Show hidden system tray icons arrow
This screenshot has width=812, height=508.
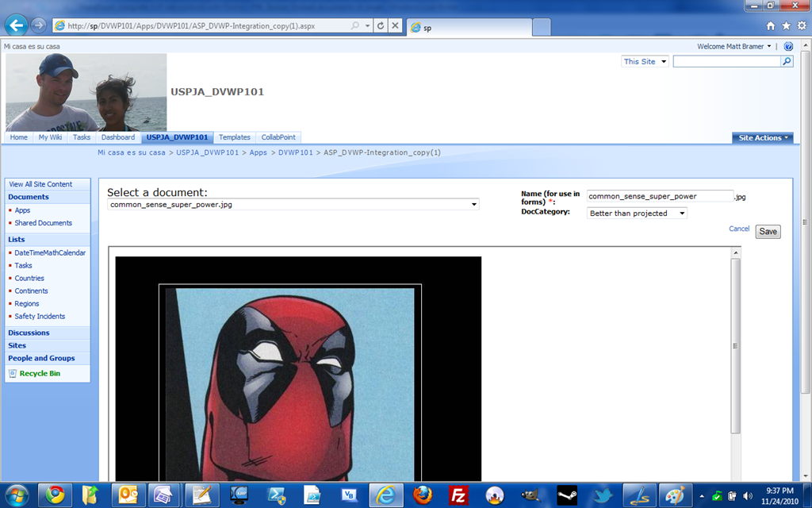[x=702, y=496]
